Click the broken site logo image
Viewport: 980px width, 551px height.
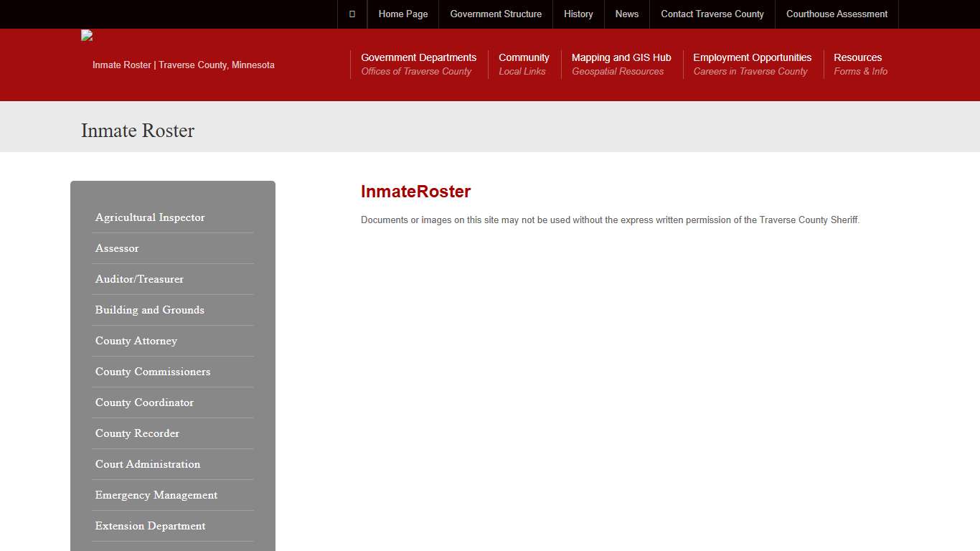[x=87, y=36]
